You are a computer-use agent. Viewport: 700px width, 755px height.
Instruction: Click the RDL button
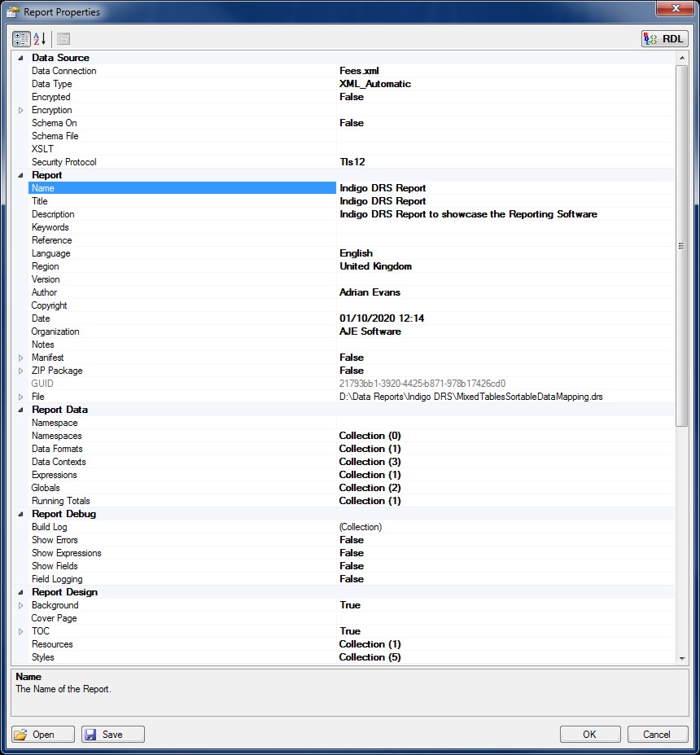click(664, 39)
